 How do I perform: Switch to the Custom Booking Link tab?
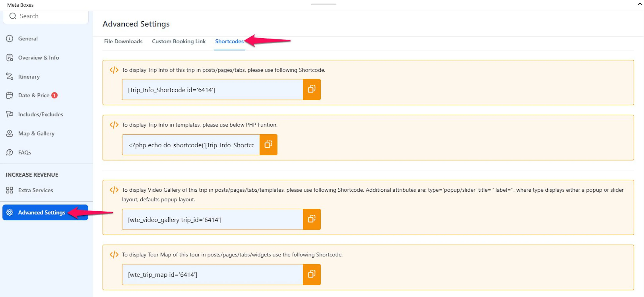[179, 42]
